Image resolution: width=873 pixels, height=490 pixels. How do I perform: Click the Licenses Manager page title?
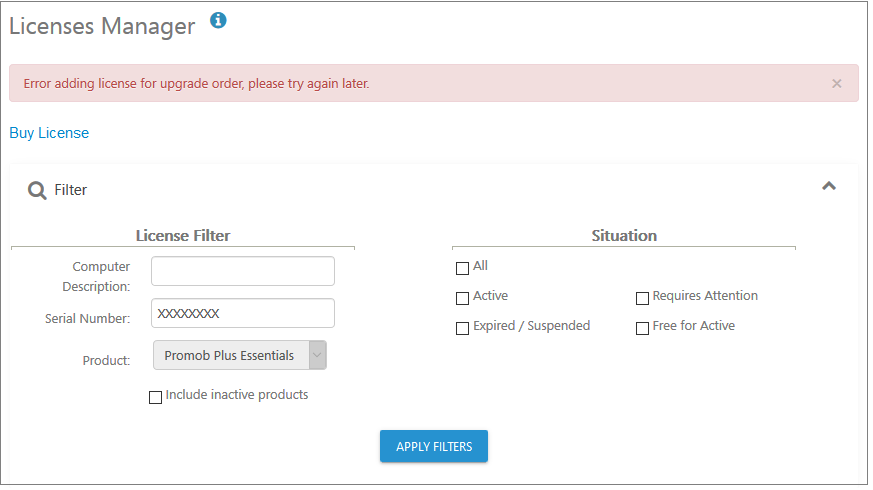click(102, 26)
